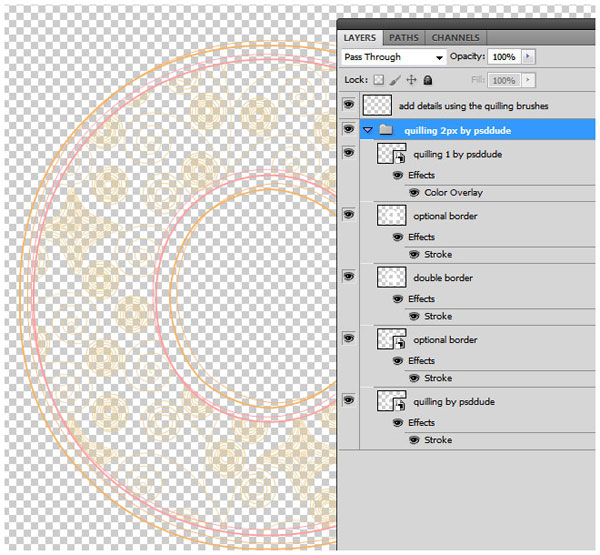
Task: Hide the 'add details using the quilling brushes' layer
Action: pyautogui.click(x=349, y=104)
